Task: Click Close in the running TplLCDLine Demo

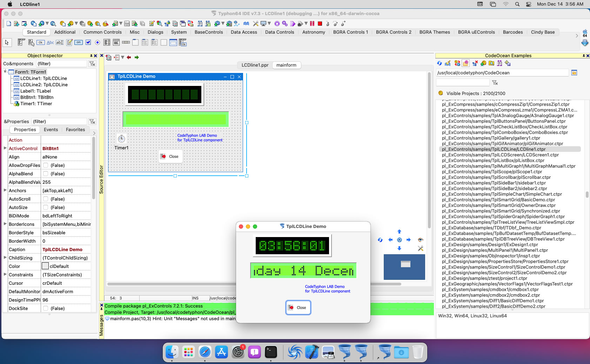Action: coord(298,308)
